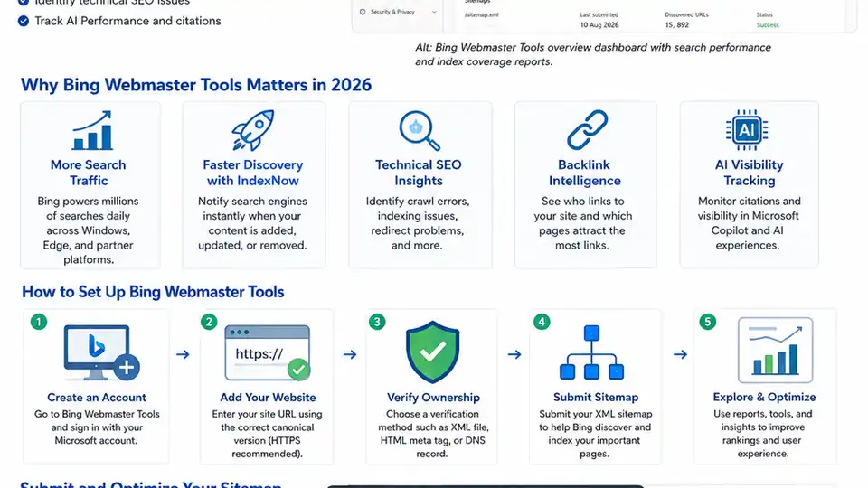Click How to Set Up Bing heading

(x=153, y=292)
